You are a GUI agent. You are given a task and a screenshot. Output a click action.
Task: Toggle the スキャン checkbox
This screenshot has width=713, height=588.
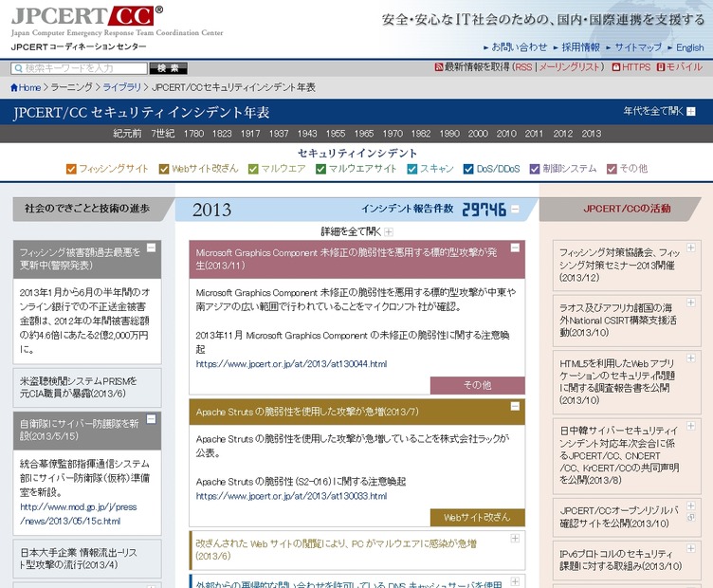coord(412,169)
